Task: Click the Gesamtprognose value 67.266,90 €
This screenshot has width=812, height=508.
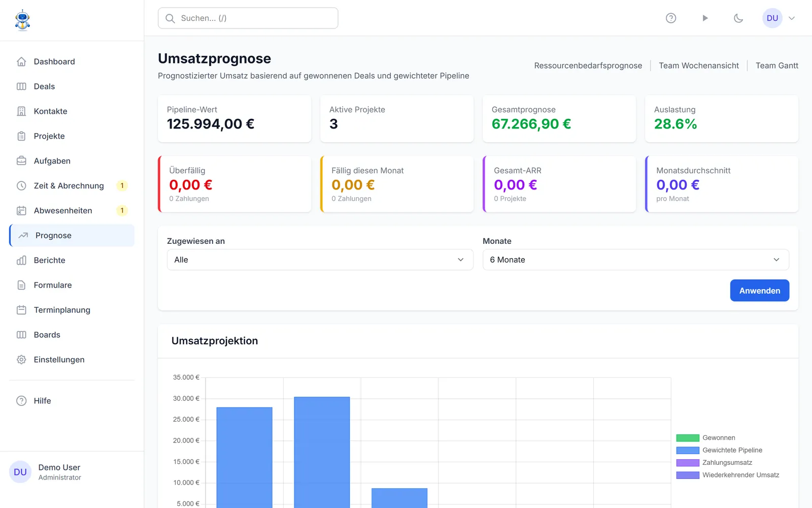Action: click(x=531, y=124)
